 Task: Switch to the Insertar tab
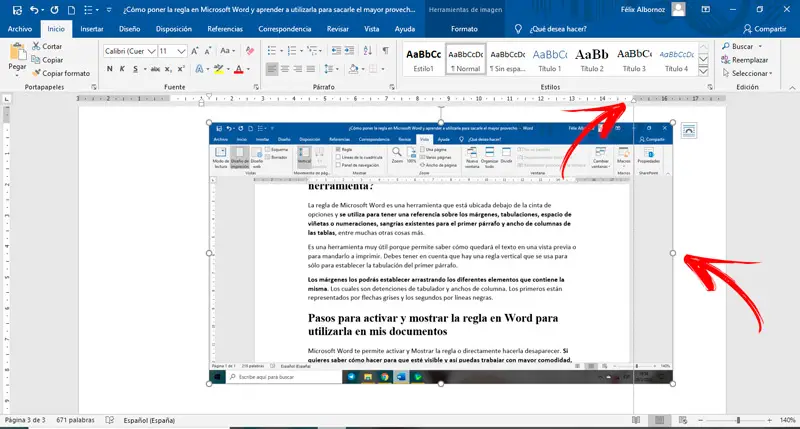coord(91,30)
